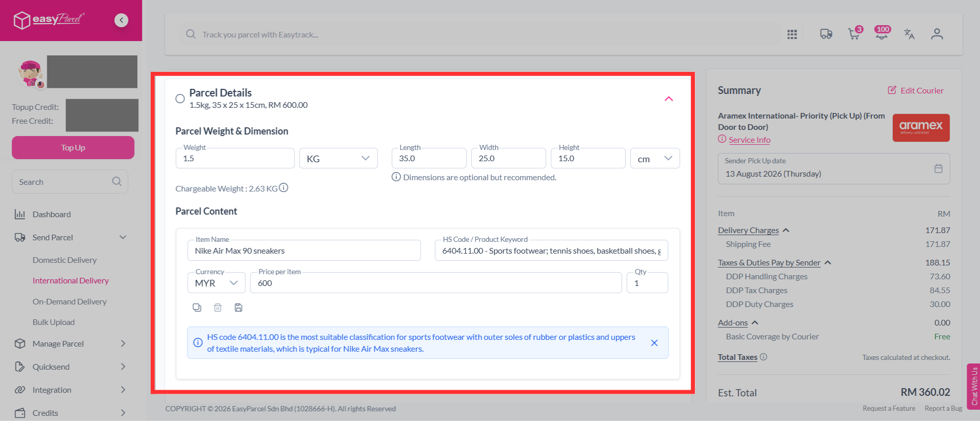Collapse the sidebar with the arrow button

tap(121, 20)
